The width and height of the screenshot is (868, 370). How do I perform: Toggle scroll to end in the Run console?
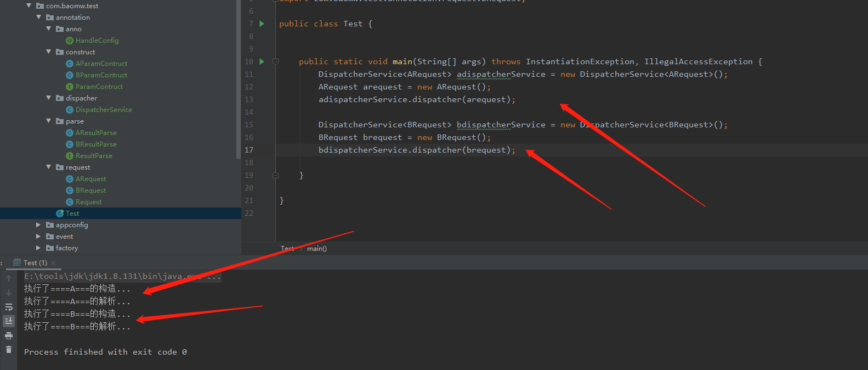(x=9, y=321)
